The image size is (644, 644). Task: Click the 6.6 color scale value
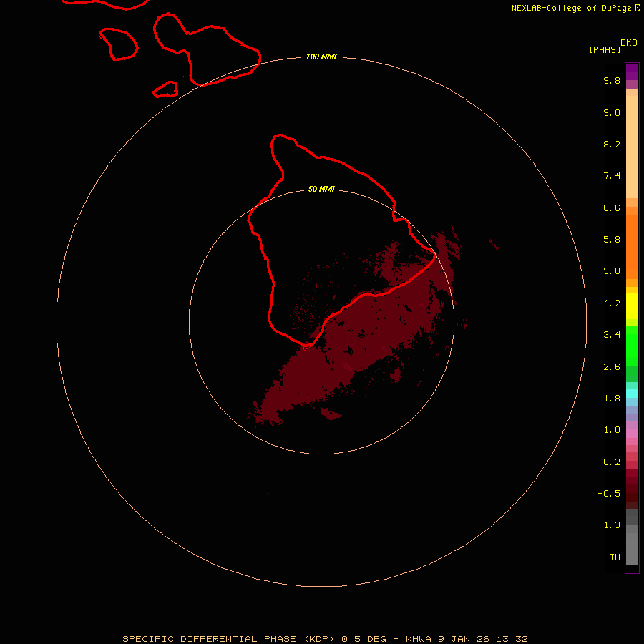pos(612,208)
